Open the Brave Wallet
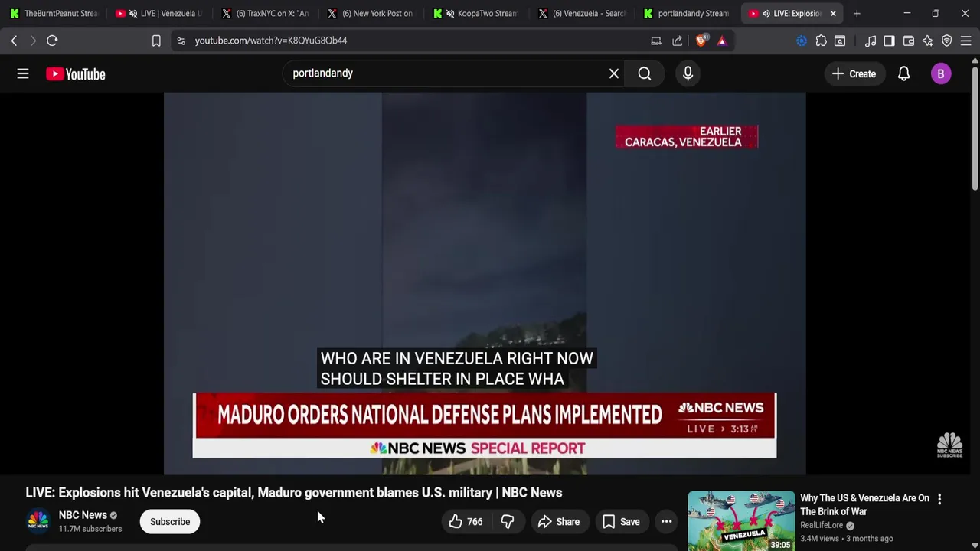The width and height of the screenshot is (980, 551). click(x=909, y=41)
